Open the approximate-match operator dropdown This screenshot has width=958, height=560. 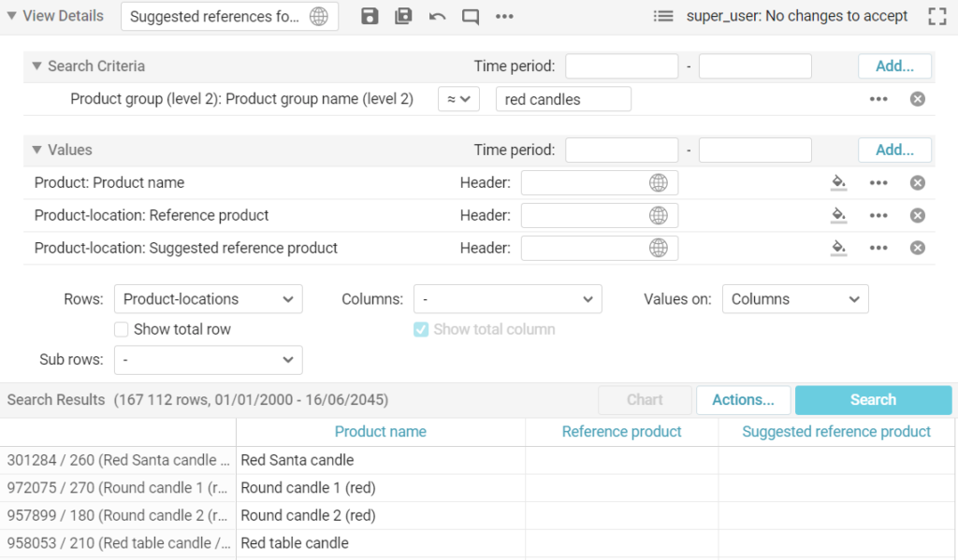[458, 99]
